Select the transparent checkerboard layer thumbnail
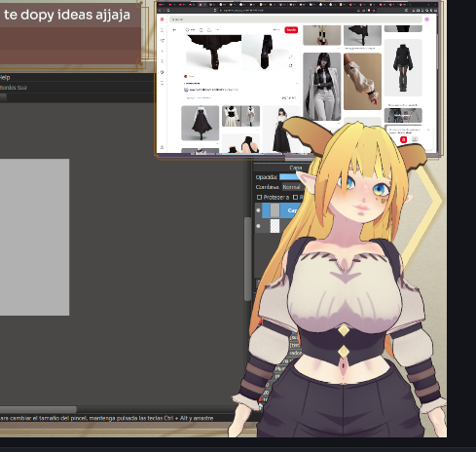 tap(275, 226)
